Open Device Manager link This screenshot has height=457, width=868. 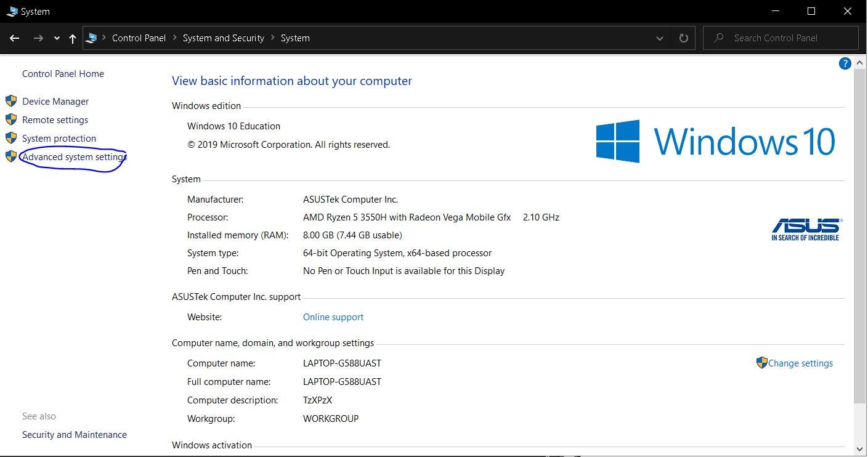[55, 102]
